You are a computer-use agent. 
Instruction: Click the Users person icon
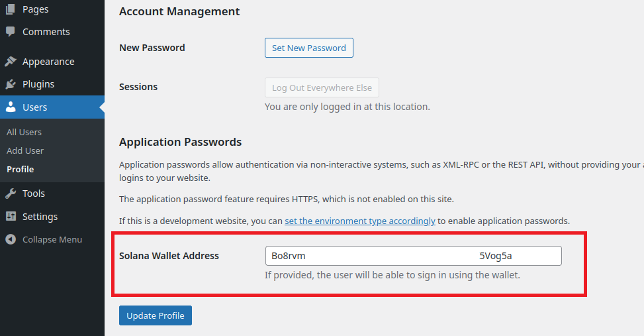[11, 107]
